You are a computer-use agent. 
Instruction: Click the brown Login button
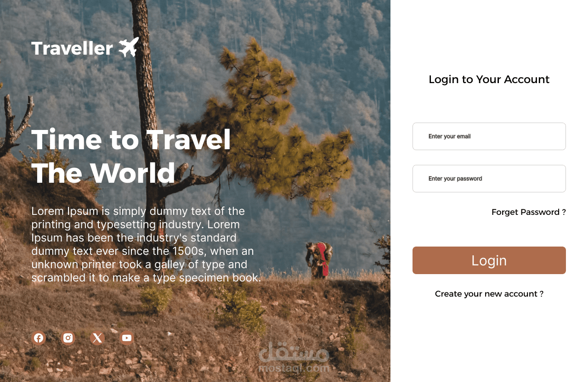pyautogui.click(x=489, y=260)
